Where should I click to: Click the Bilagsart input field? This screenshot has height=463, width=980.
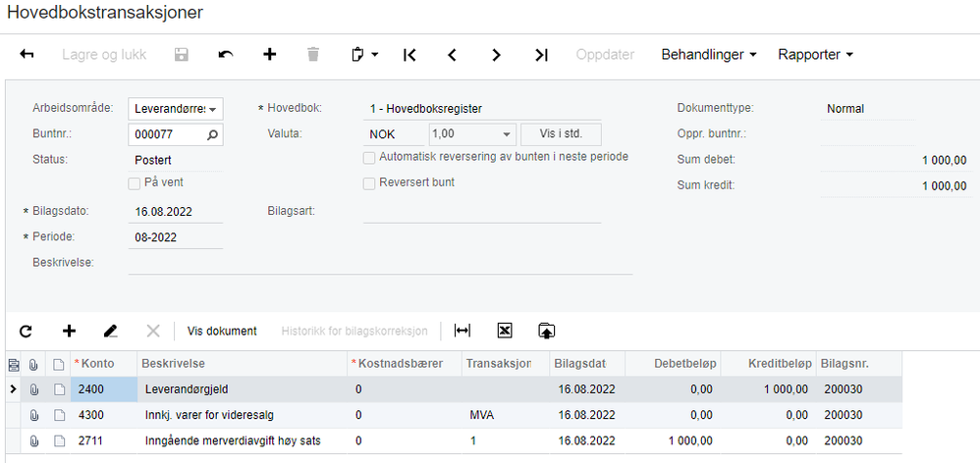tap(482, 212)
